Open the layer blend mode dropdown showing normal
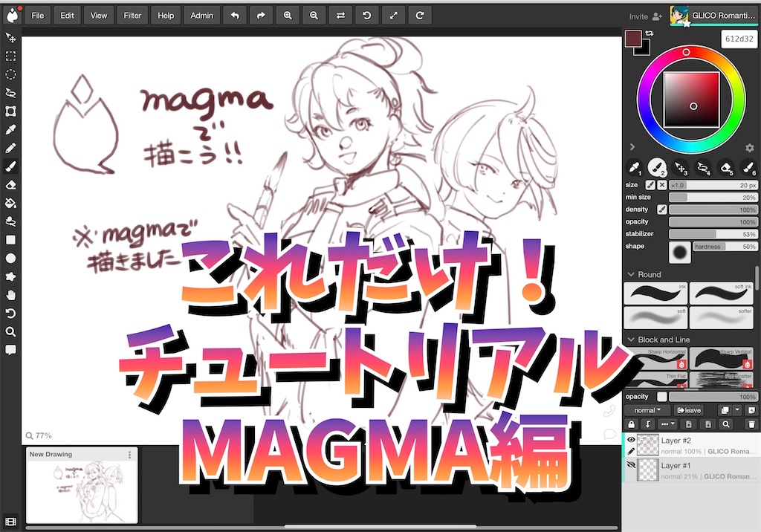 [647, 409]
